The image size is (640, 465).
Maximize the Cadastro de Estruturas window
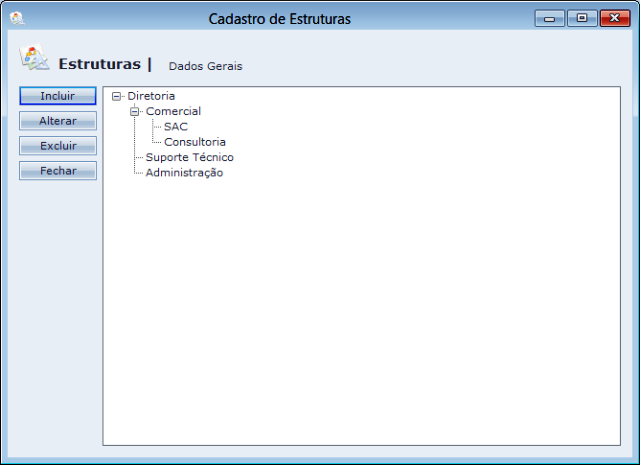582,18
